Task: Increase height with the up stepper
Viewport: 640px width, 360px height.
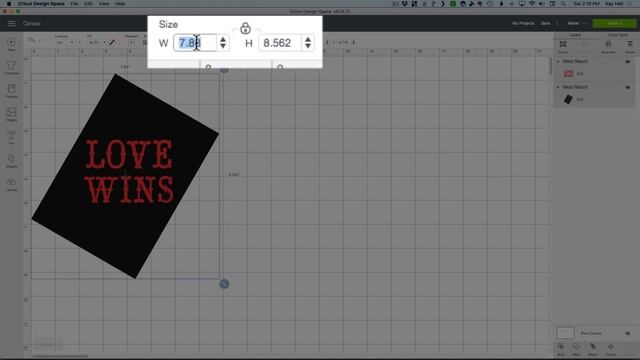Action: point(308,40)
